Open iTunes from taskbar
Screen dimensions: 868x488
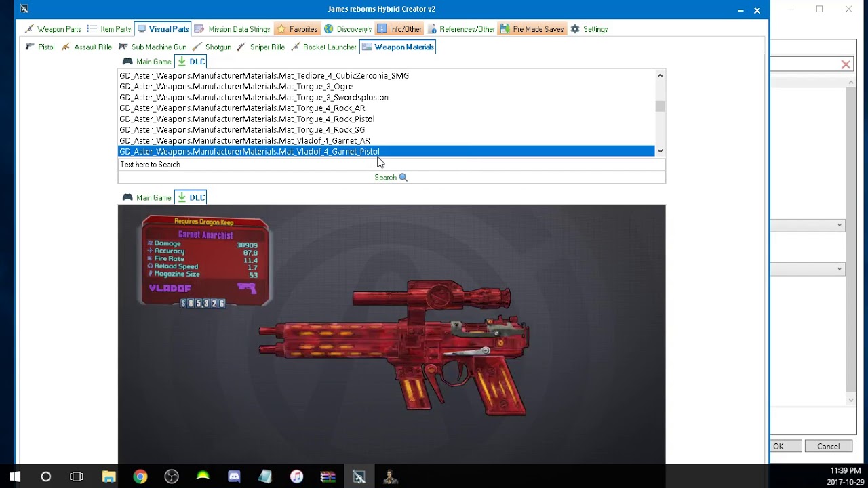click(x=296, y=476)
